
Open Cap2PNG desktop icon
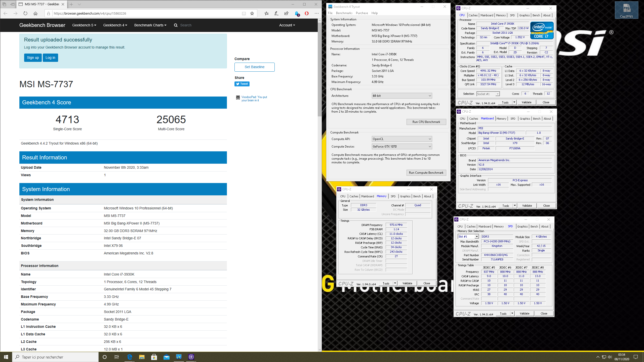(626, 10)
